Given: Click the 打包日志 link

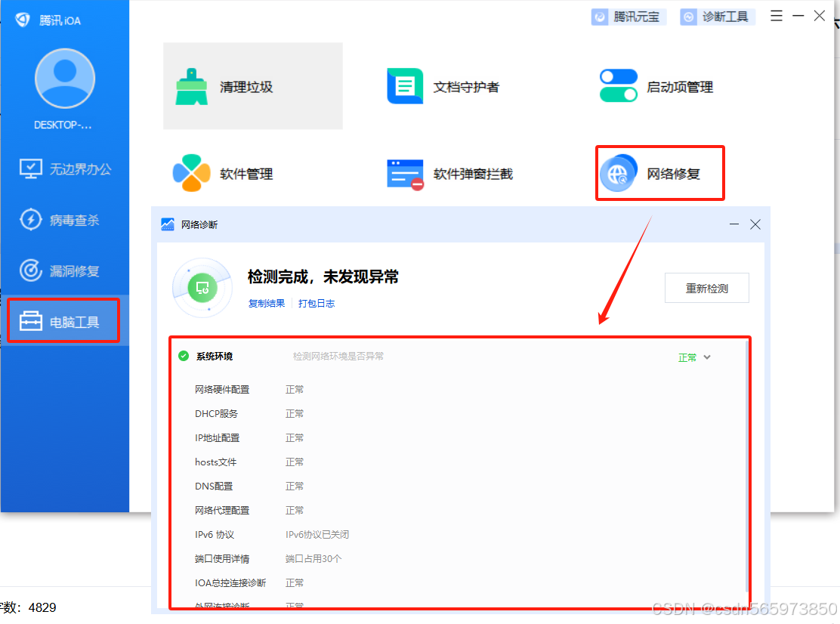Looking at the screenshot, I should (x=317, y=303).
